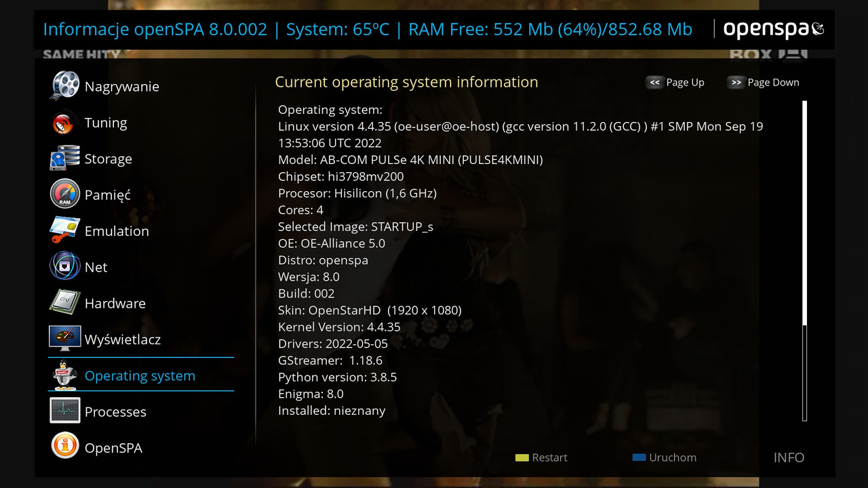This screenshot has width=868, height=488.
Task: Select the 'Selected Image: STARTUP_s' line
Action: pyautogui.click(x=355, y=226)
